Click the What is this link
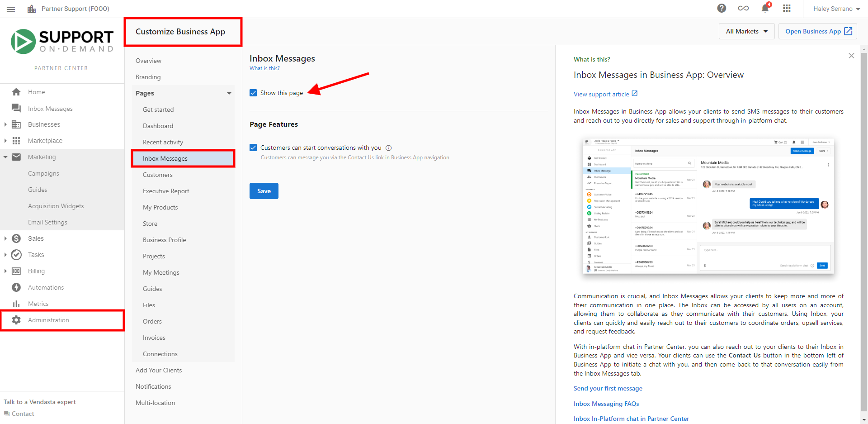This screenshot has height=424, width=868. [264, 68]
